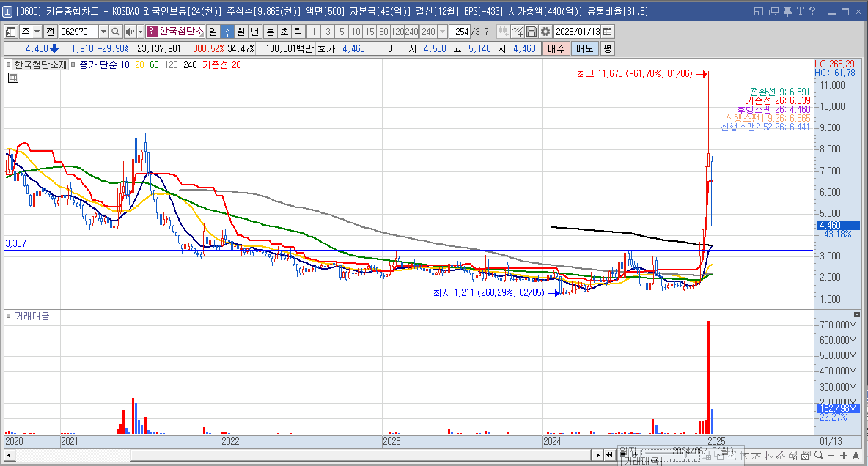
Task: Select second period 초
Action: (284, 32)
